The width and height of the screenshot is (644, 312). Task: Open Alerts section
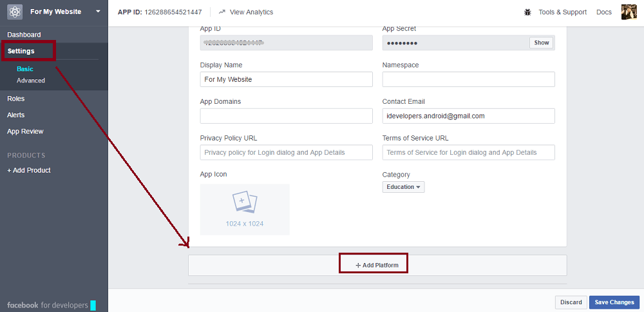15,115
